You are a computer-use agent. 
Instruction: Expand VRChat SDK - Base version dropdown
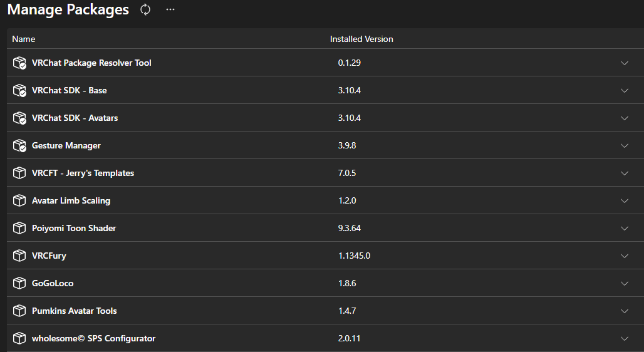coord(625,90)
